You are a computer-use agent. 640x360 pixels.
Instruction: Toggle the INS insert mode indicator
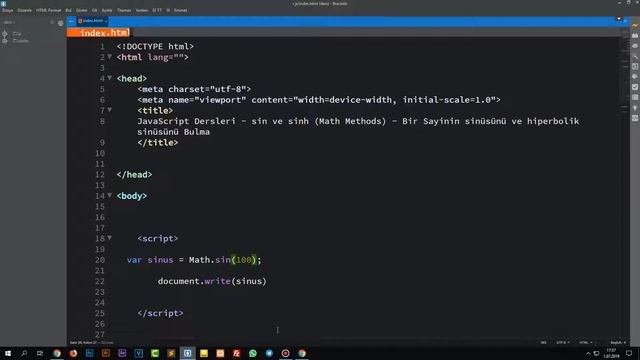click(544, 342)
